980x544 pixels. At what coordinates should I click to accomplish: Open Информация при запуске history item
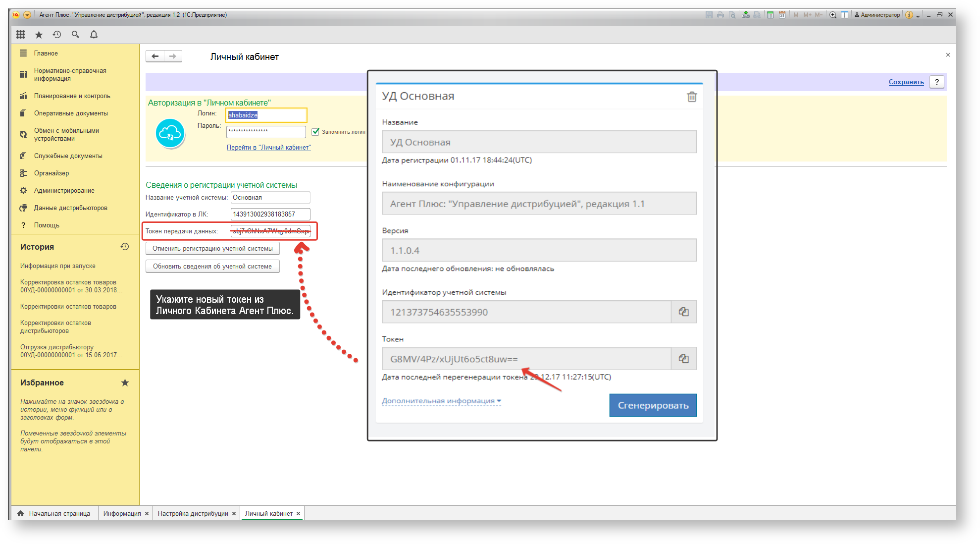(x=58, y=266)
